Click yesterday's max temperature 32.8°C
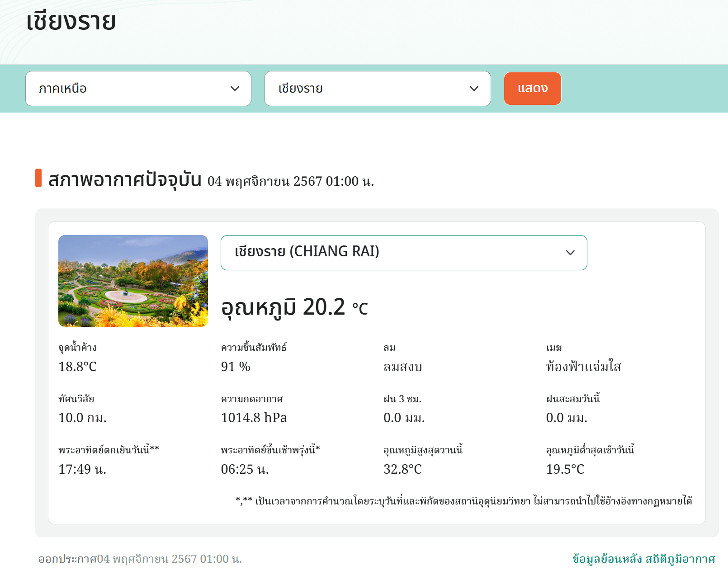This screenshot has height=575, width=728. 402,469
